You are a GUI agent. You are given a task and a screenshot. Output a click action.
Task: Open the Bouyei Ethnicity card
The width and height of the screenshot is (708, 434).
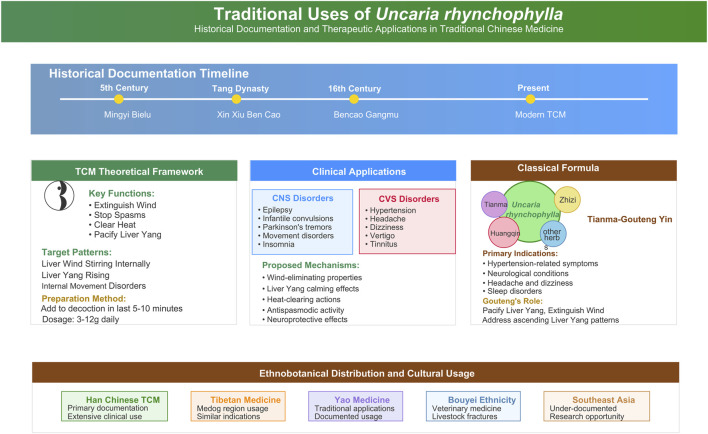[473, 406]
